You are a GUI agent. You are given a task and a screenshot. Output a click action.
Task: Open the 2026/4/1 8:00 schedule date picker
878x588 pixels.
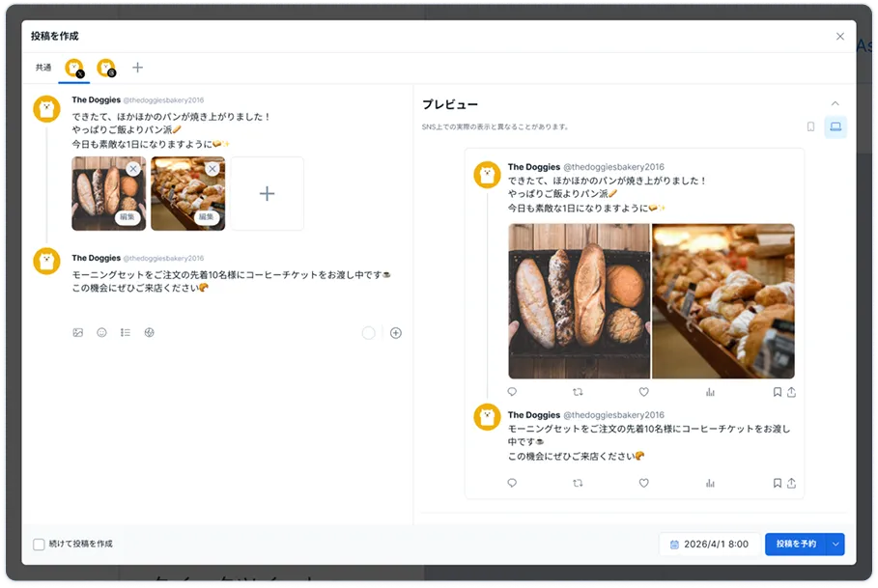coord(709,545)
